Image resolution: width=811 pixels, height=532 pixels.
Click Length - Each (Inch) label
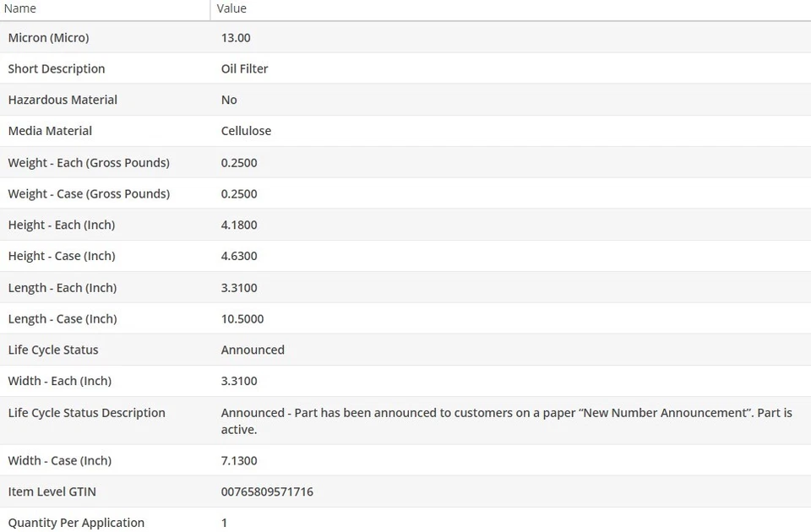tap(63, 288)
